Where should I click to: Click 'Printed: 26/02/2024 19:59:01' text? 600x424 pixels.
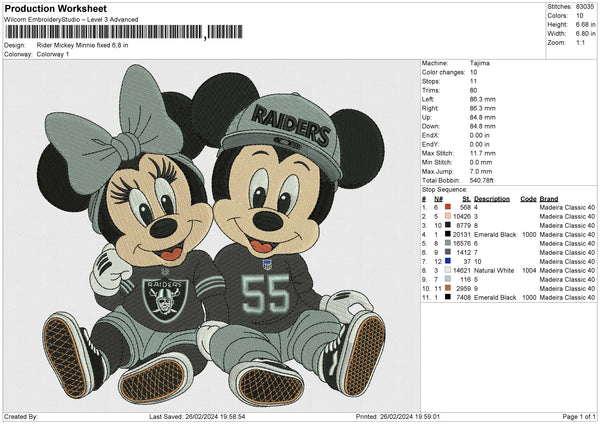(x=398, y=416)
